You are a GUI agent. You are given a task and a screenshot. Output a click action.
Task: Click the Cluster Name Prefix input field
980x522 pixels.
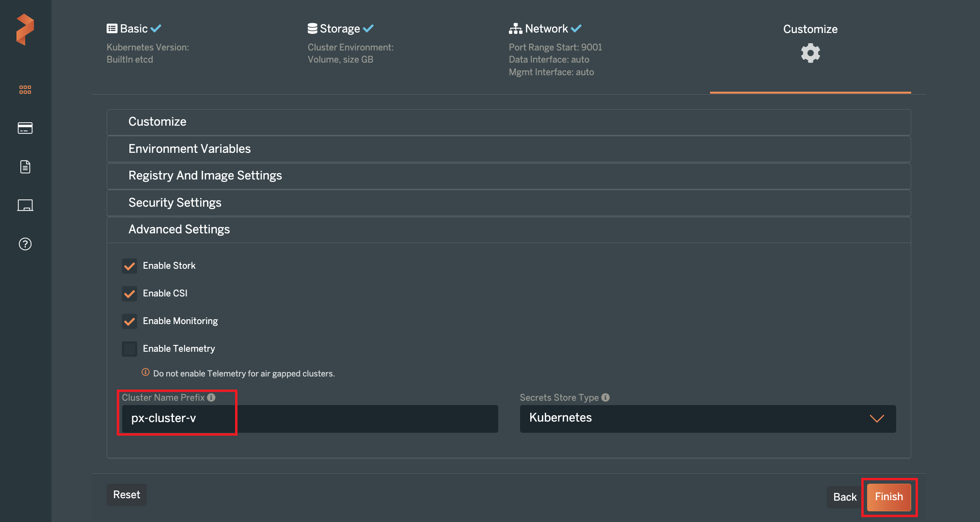tap(310, 419)
